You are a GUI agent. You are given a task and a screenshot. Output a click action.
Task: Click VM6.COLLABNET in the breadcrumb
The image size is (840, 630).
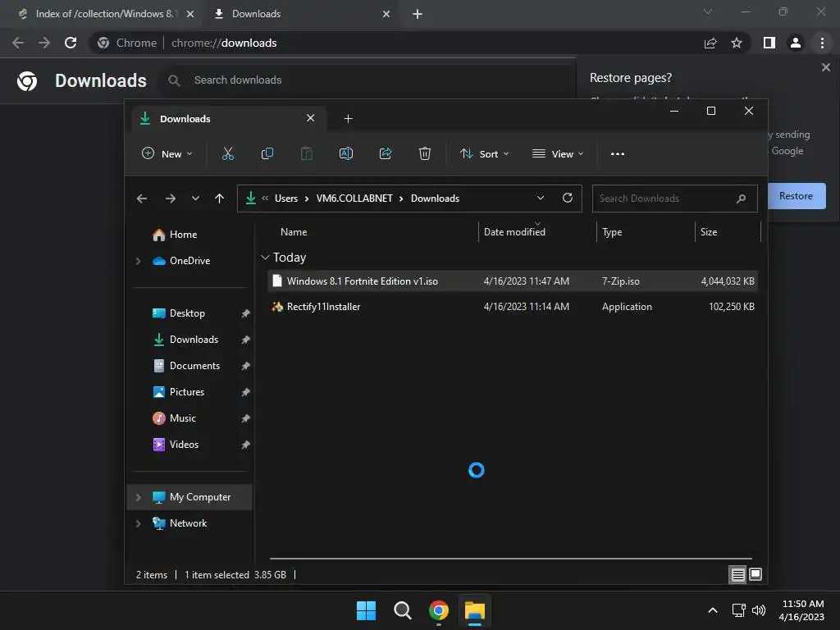point(354,199)
